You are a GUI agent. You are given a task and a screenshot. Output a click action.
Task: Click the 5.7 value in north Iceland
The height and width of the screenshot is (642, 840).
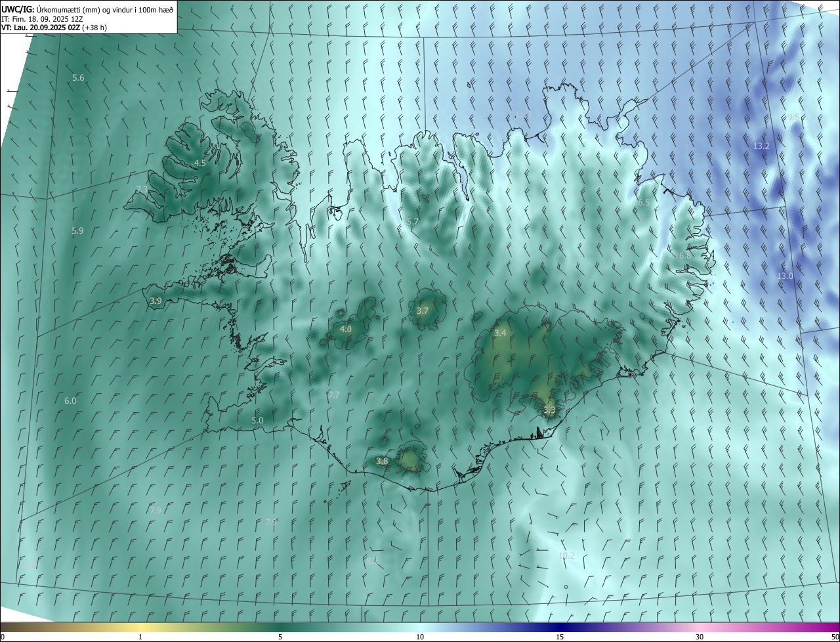click(x=412, y=222)
